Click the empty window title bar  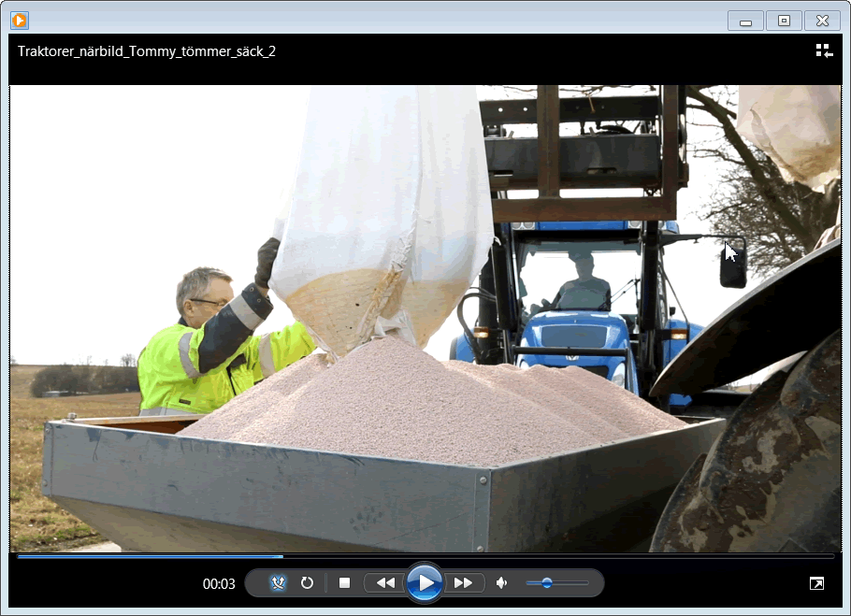pyautogui.click(x=374, y=21)
